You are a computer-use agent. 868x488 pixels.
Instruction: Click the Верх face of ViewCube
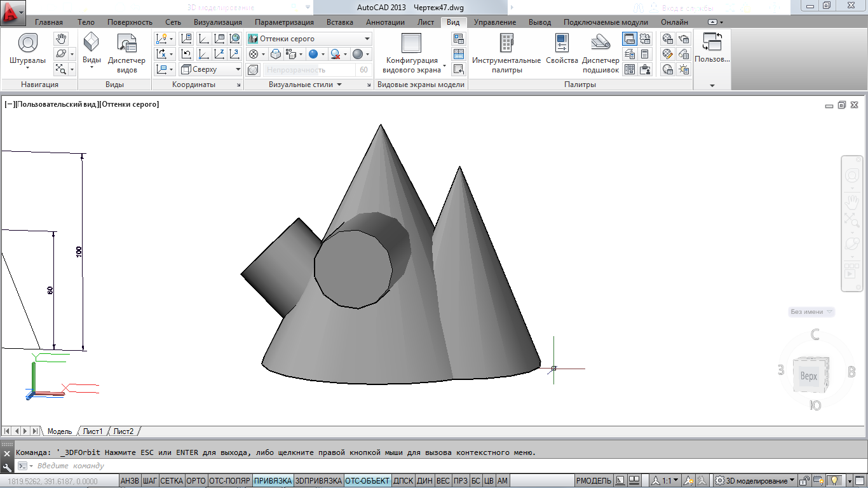point(808,376)
